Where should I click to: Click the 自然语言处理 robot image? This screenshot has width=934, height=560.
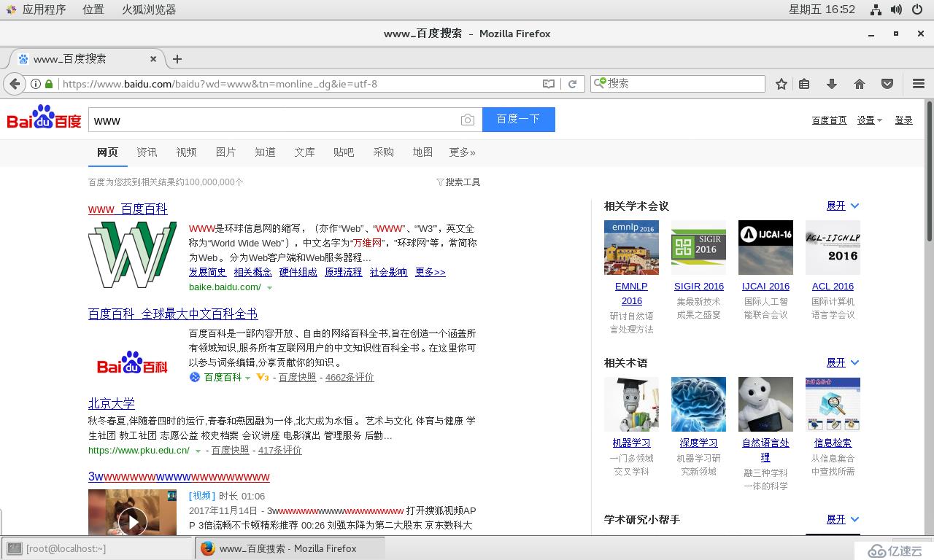point(765,405)
